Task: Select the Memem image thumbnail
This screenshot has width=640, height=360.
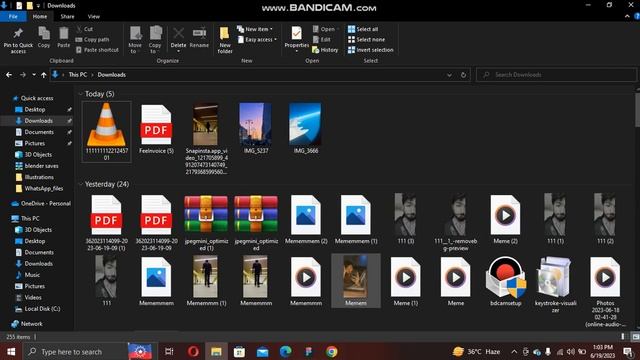Action: [356, 281]
